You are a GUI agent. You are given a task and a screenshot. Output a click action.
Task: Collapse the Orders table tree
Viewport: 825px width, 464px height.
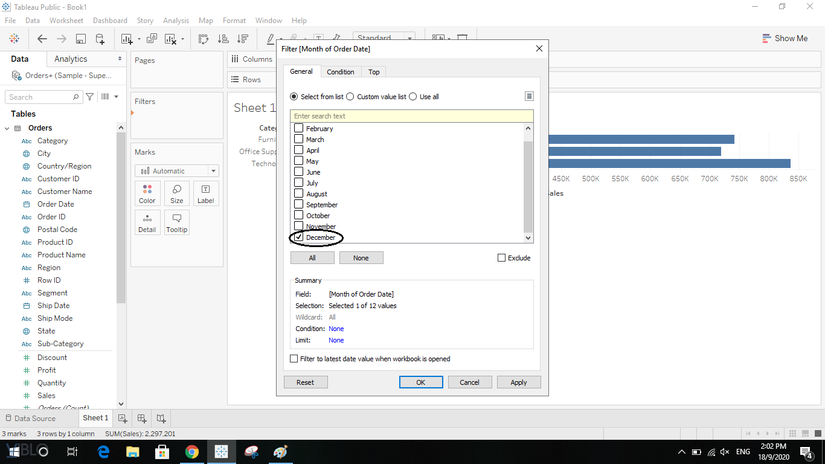(x=7, y=128)
